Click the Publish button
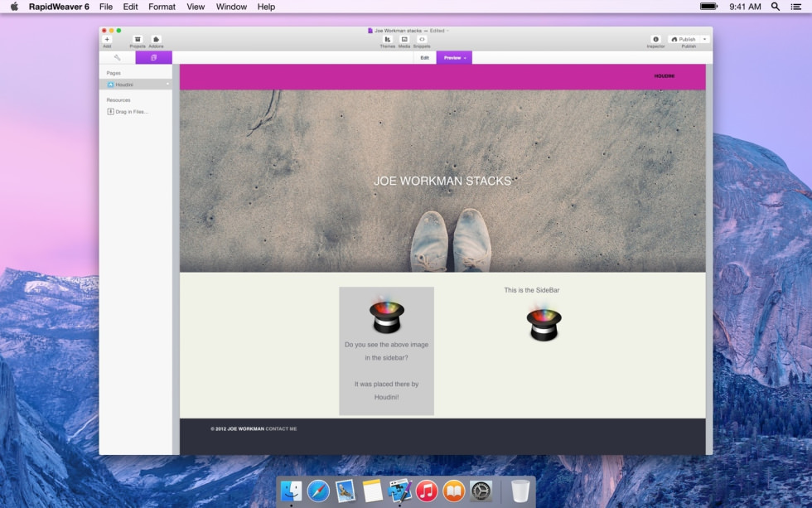 684,39
